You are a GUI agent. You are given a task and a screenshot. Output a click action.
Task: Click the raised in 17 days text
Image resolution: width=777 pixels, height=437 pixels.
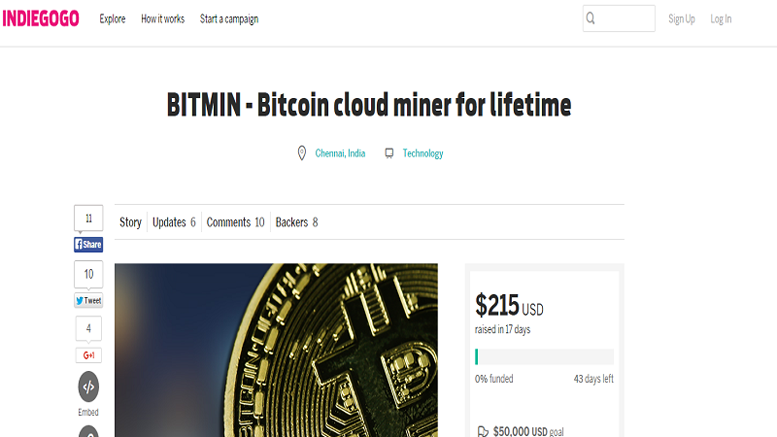coord(502,329)
